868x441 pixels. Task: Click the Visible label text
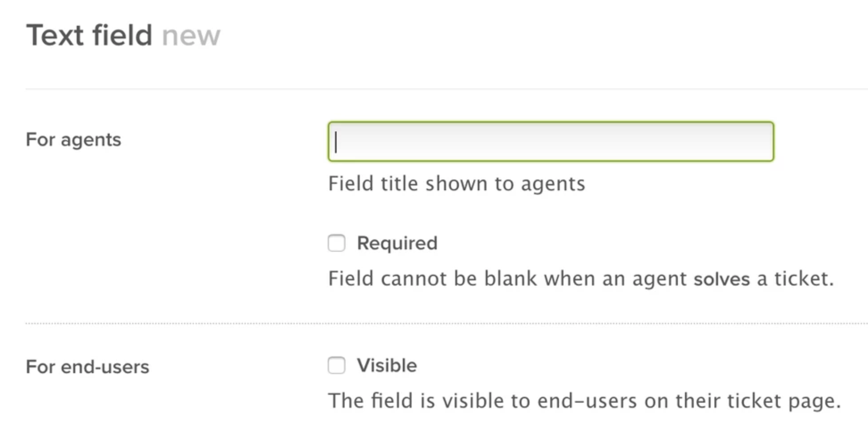click(x=385, y=365)
